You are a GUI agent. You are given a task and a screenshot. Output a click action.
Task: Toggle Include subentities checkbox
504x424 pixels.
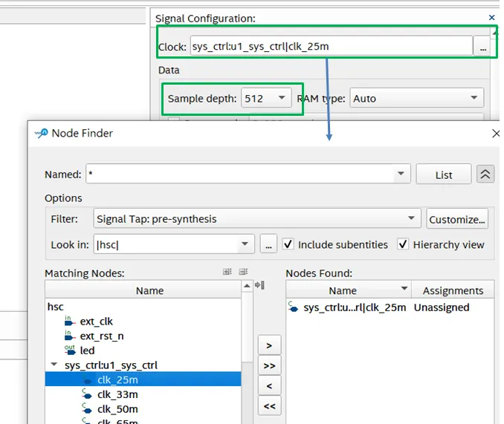tap(288, 244)
